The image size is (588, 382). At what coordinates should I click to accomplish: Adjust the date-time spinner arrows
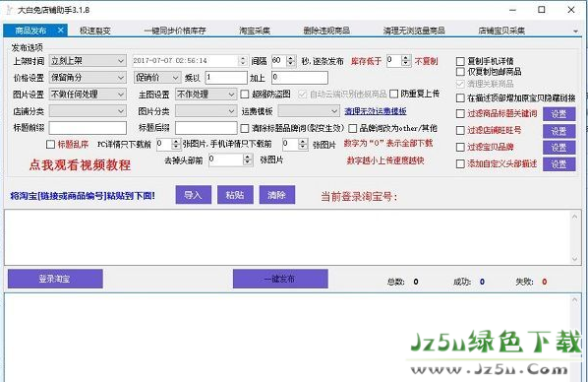243,61
